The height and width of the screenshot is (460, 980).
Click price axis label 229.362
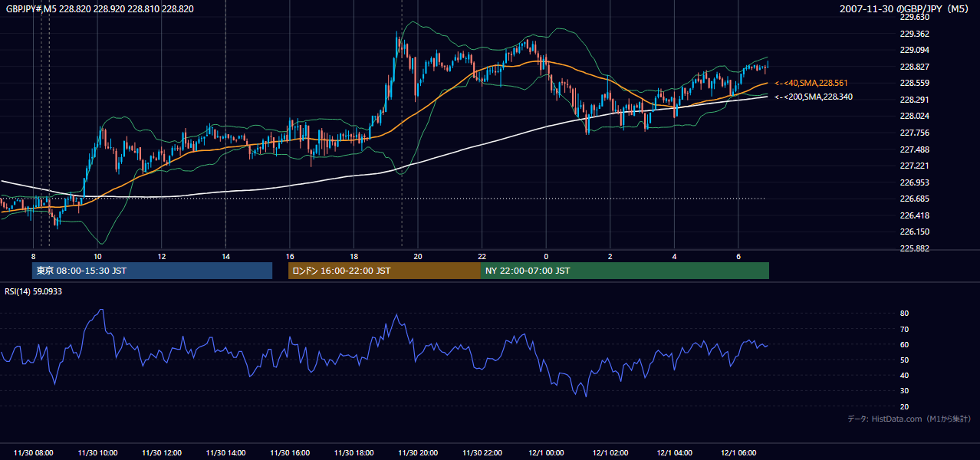pos(914,34)
